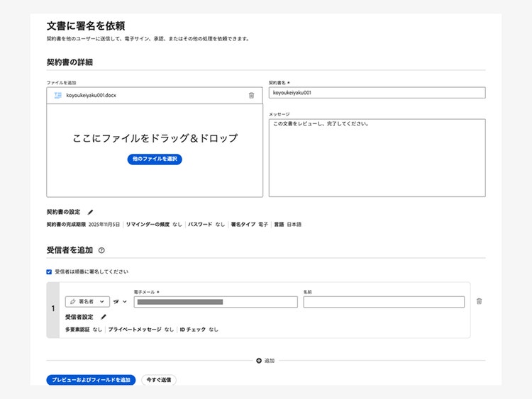Screen dimensions: 532x399
Task: Click the recipient 名前 input field
Action: point(384,302)
